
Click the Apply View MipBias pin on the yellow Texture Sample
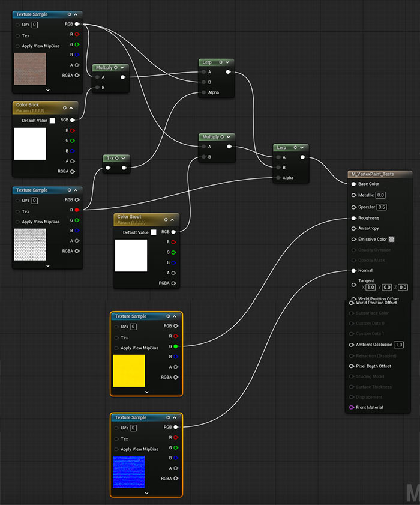tap(116, 348)
